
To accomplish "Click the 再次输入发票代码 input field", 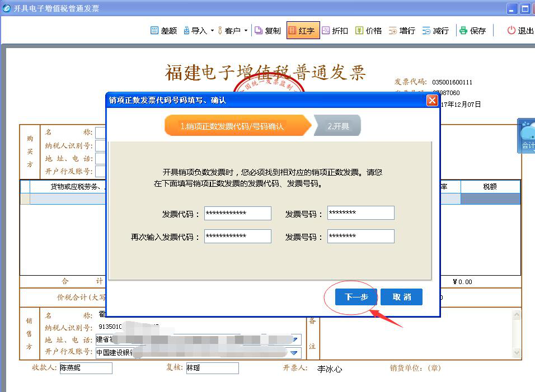I will 237,237.
